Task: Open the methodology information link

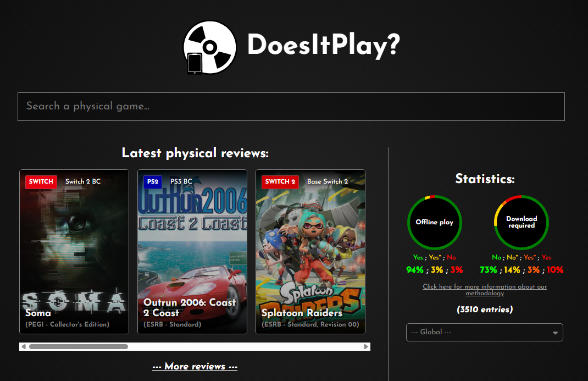Action: pos(485,290)
